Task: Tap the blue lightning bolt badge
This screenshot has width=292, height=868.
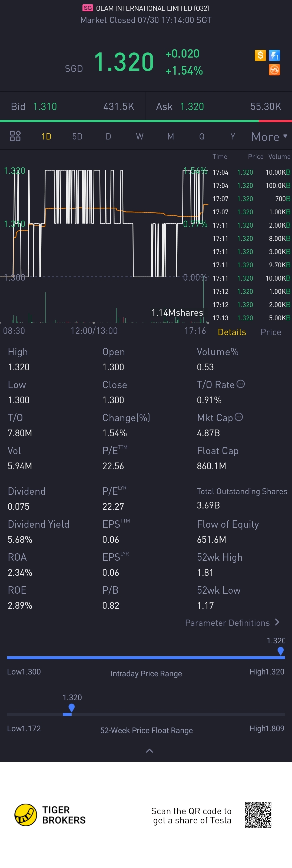Action: pyautogui.click(x=274, y=55)
